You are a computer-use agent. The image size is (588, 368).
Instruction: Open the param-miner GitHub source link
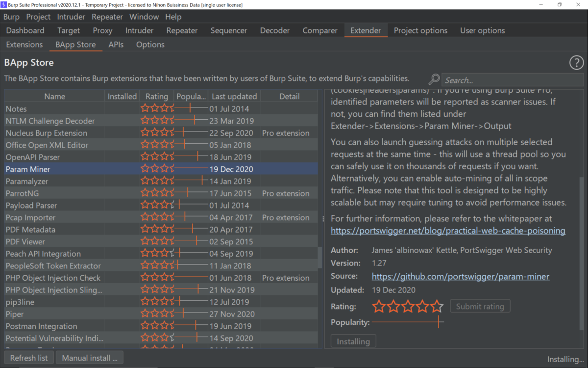pyautogui.click(x=461, y=276)
